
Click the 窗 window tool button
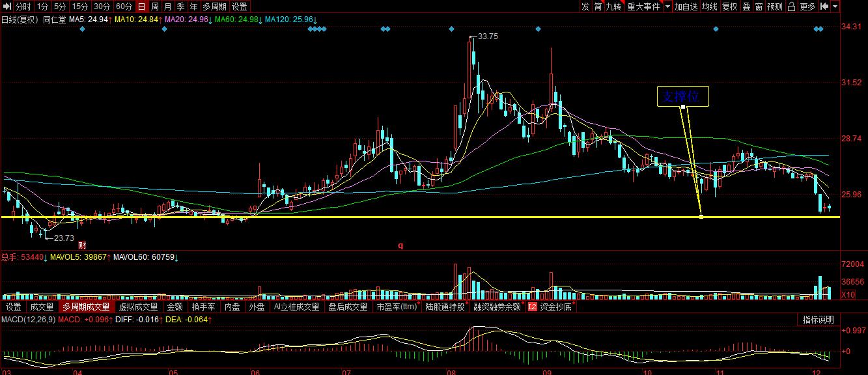(x=759, y=7)
